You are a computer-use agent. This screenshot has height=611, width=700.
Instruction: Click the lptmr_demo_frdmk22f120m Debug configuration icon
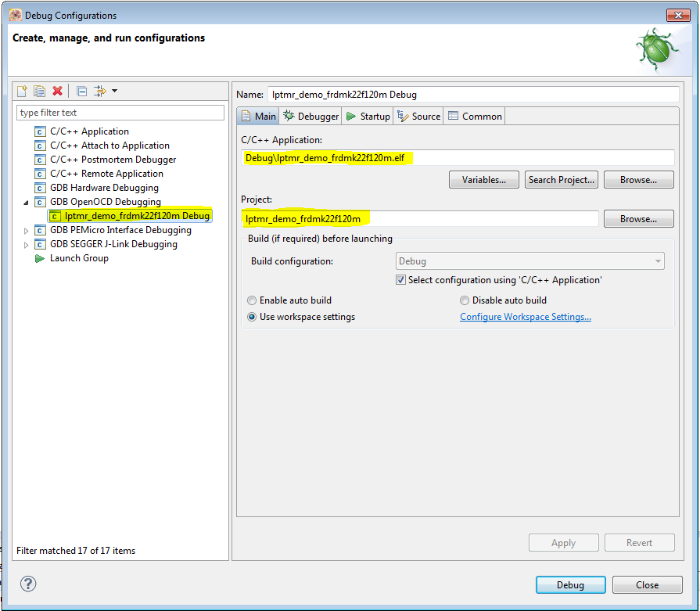pyautogui.click(x=55, y=216)
